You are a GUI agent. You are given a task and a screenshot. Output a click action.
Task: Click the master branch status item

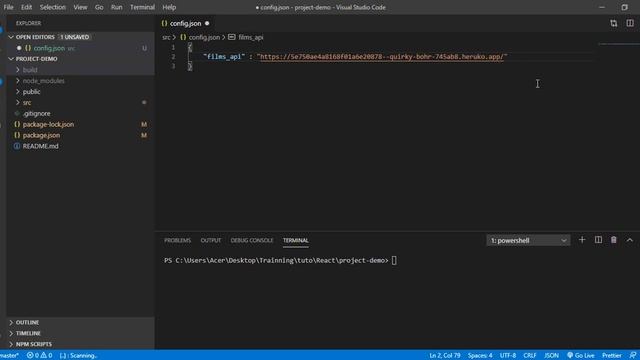9,356
